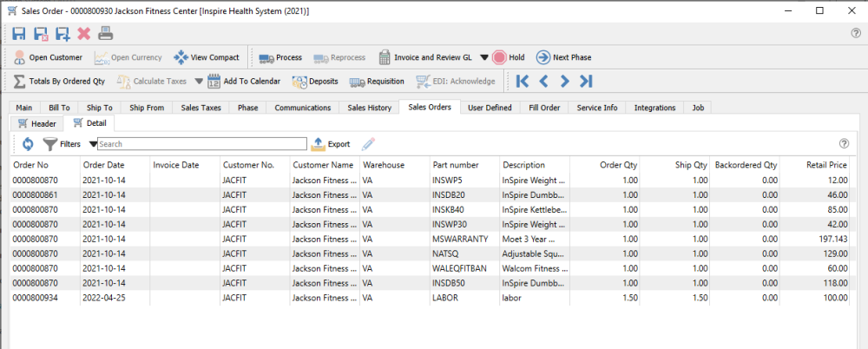Switch to the Sales History tab
Screen dimensions: 868x349
(x=368, y=108)
